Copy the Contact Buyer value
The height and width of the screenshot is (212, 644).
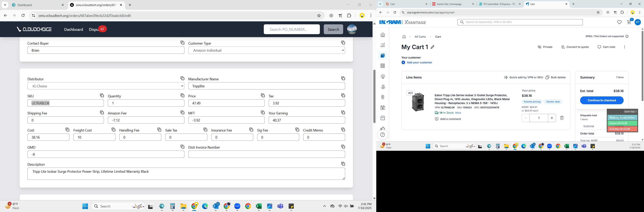coord(182,43)
